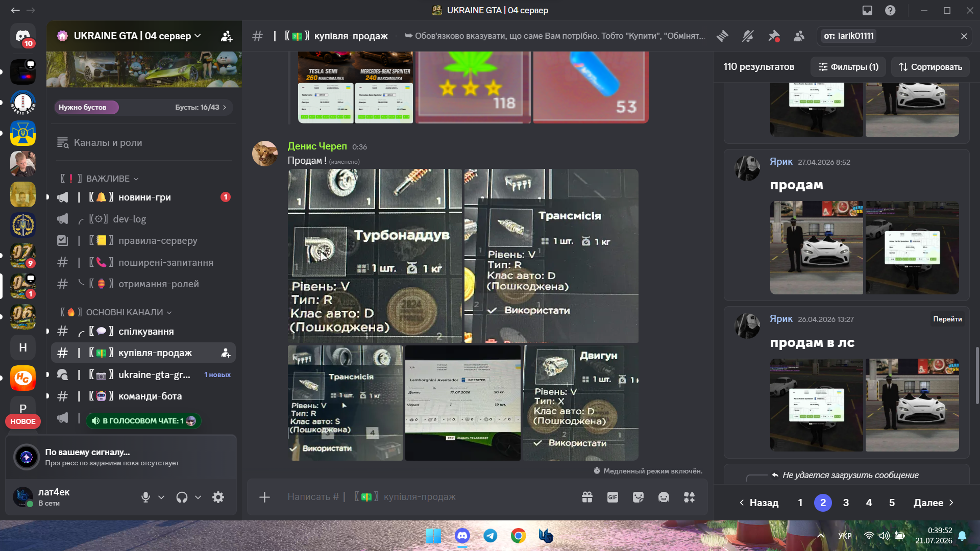
Task: Open Фильтры (1) filter button
Action: [849, 67]
